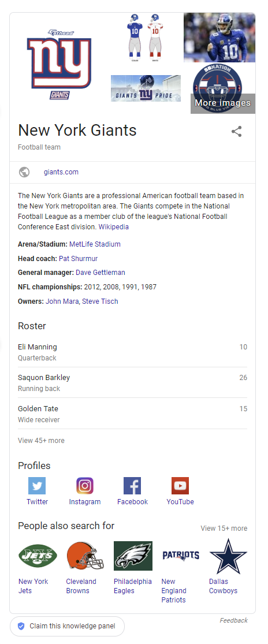The height and width of the screenshot is (644, 268).
Task: Select the Dallas Cowboys star logo
Action: coord(228,556)
